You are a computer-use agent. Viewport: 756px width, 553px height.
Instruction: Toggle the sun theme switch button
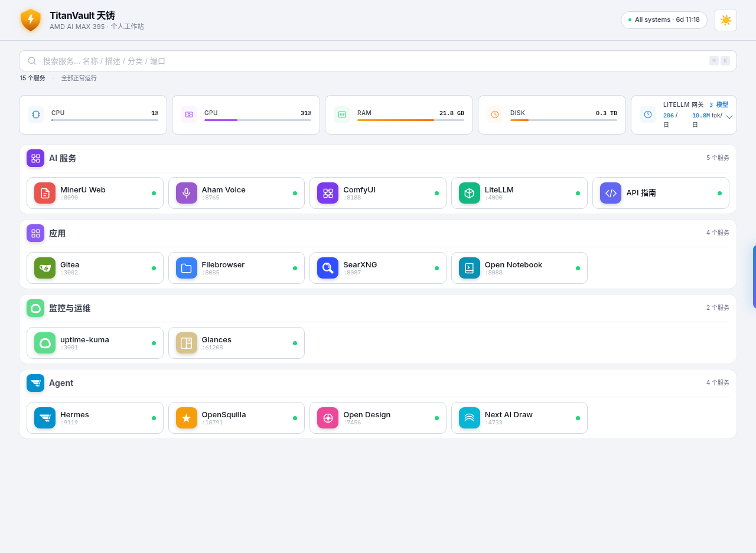pyautogui.click(x=726, y=20)
